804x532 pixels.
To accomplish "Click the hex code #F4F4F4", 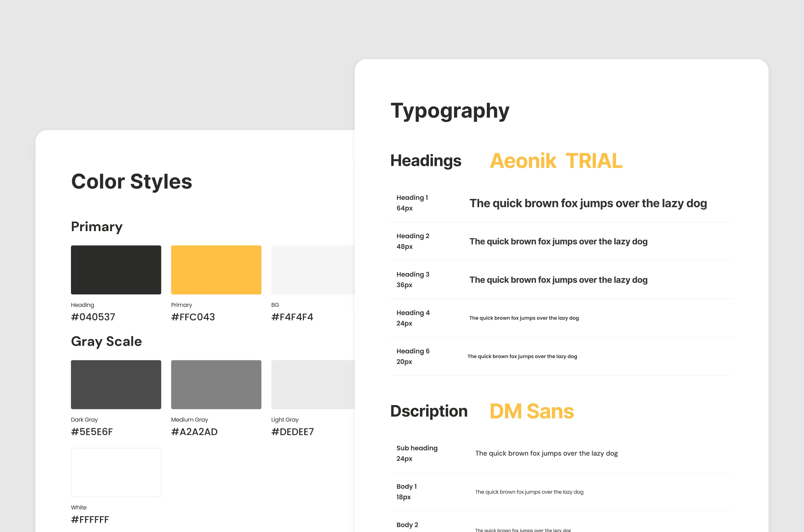I will click(x=292, y=317).
